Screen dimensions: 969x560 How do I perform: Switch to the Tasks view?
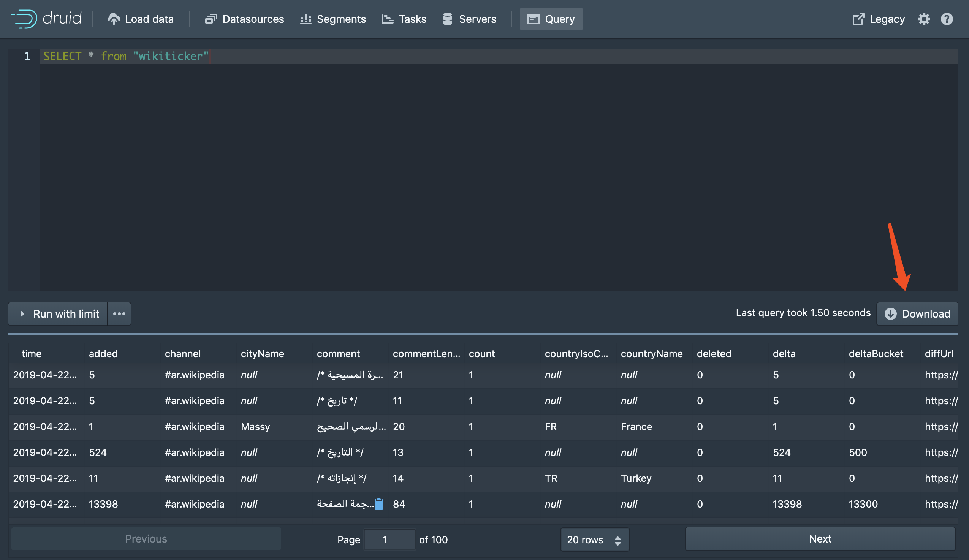coord(404,19)
